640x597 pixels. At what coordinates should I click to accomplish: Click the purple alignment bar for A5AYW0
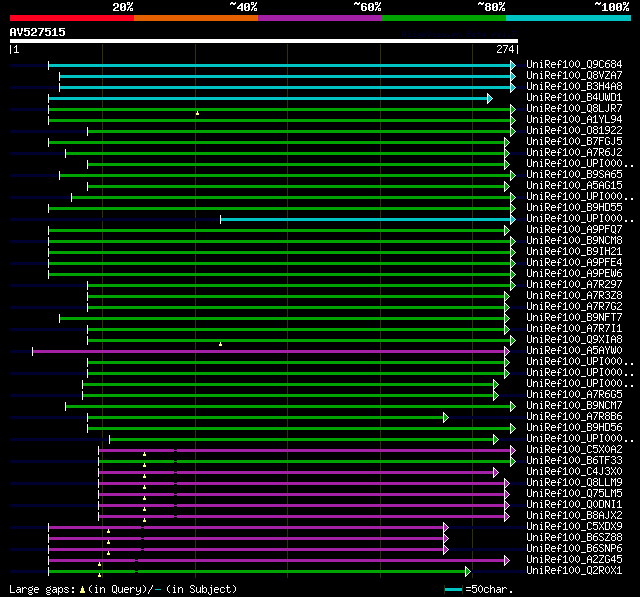coord(269,351)
